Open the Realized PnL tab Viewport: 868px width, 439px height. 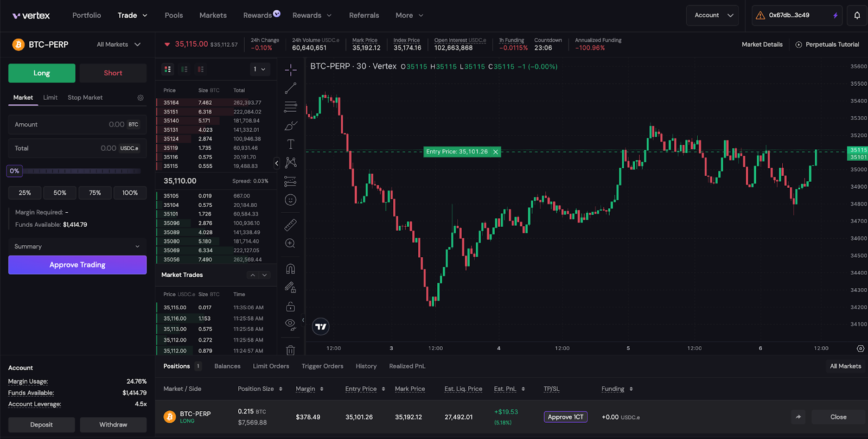tap(407, 366)
